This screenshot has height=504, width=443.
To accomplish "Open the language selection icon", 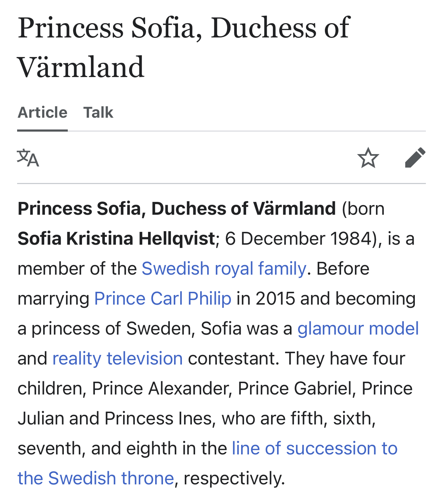I will (x=28, y=158).
